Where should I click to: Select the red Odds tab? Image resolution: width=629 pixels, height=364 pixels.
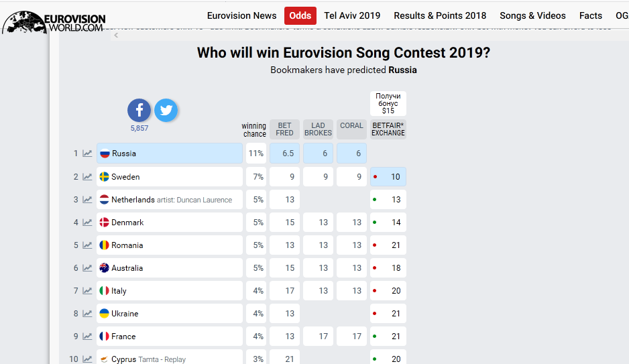(x=300, y=15)
